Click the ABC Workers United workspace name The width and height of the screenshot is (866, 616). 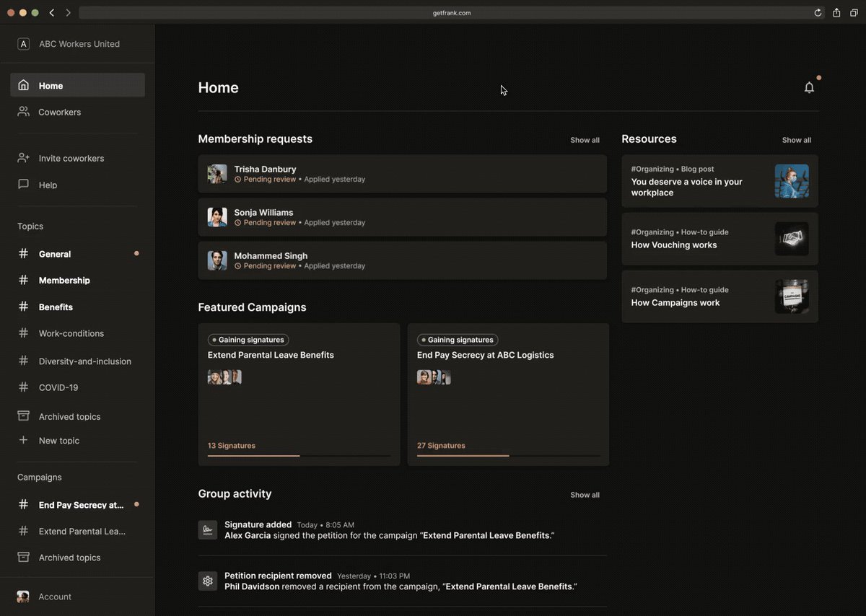click(x=79, y=44)
